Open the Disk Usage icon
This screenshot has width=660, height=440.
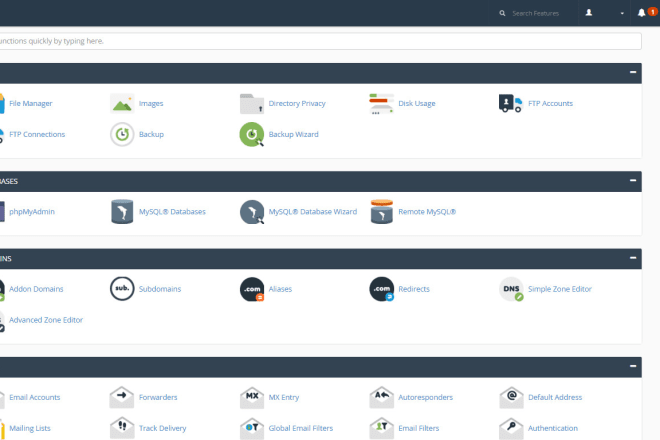click(381, 104)
